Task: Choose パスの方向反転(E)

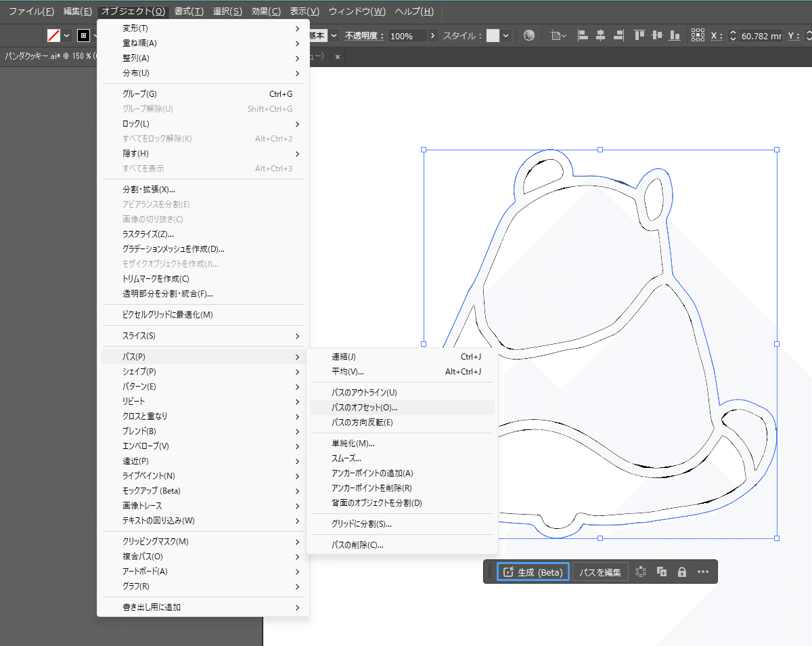Action: pyautogui.click(x=402, y=423)
